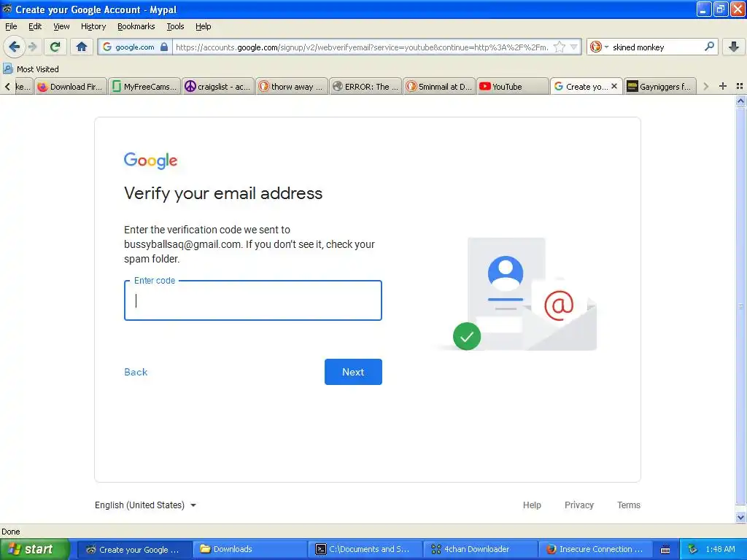The width and height of the screenshot is (747, 560).
Task: Open the Bookmarks menu
Action: 136,26
